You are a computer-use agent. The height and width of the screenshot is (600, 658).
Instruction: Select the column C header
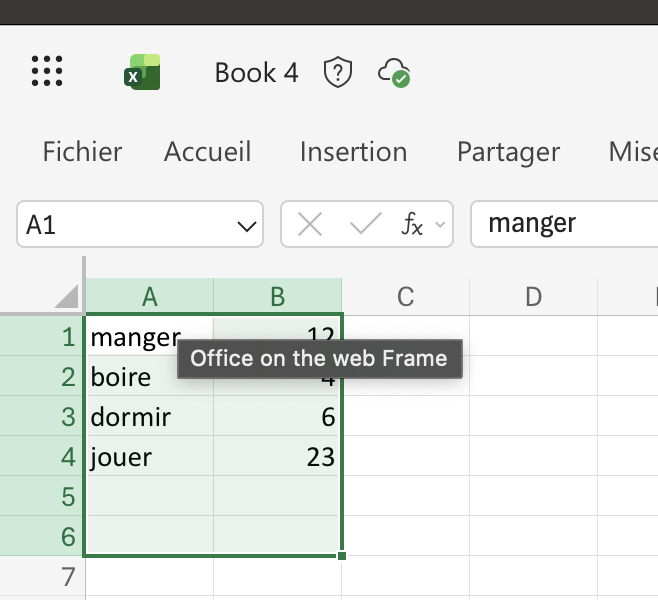(405, 296)
